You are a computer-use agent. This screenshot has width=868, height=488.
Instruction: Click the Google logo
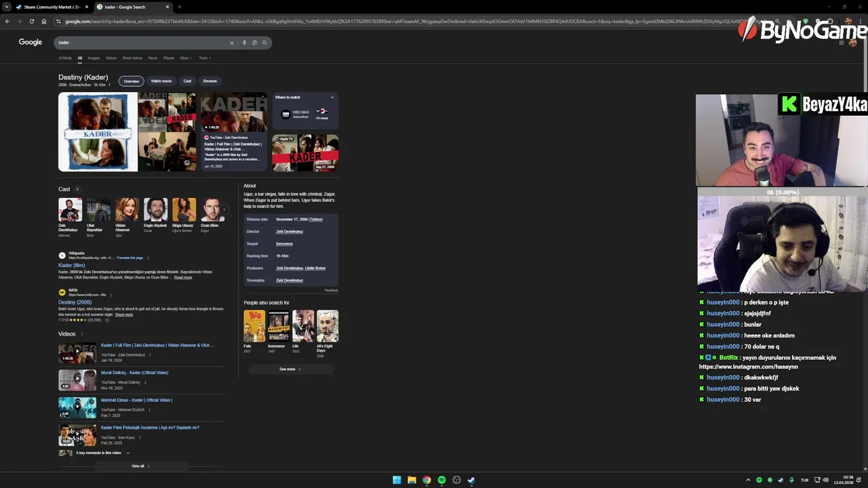30,42
